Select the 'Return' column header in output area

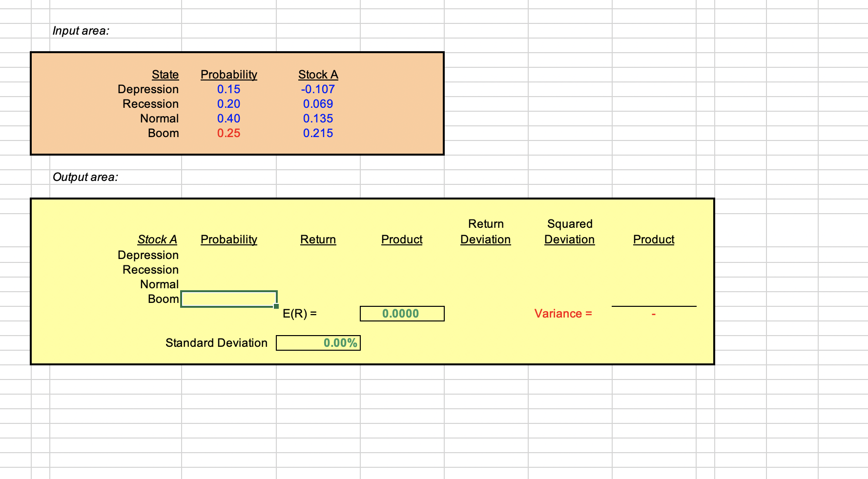318,239
